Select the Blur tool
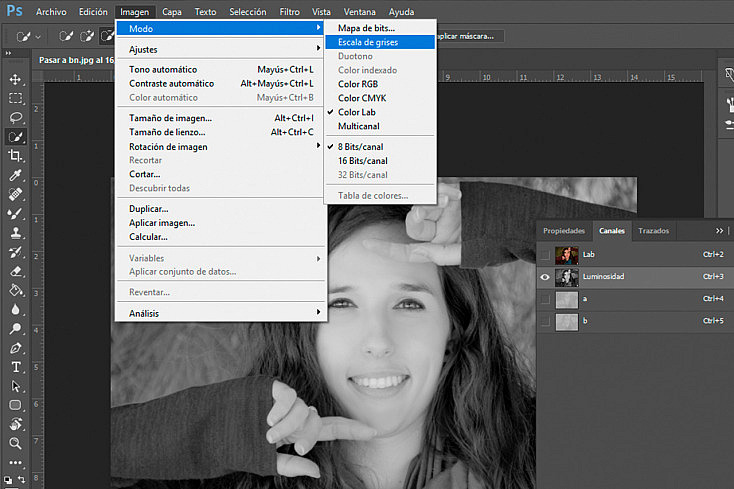This screenshot has width=734, height=489. (x=15, y=309)
